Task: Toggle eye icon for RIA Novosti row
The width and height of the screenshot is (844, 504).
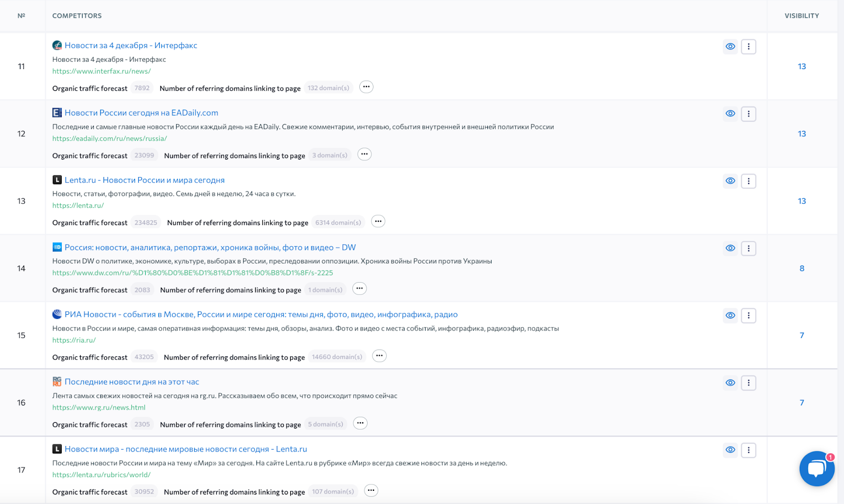Action: [x=730, y=315]
